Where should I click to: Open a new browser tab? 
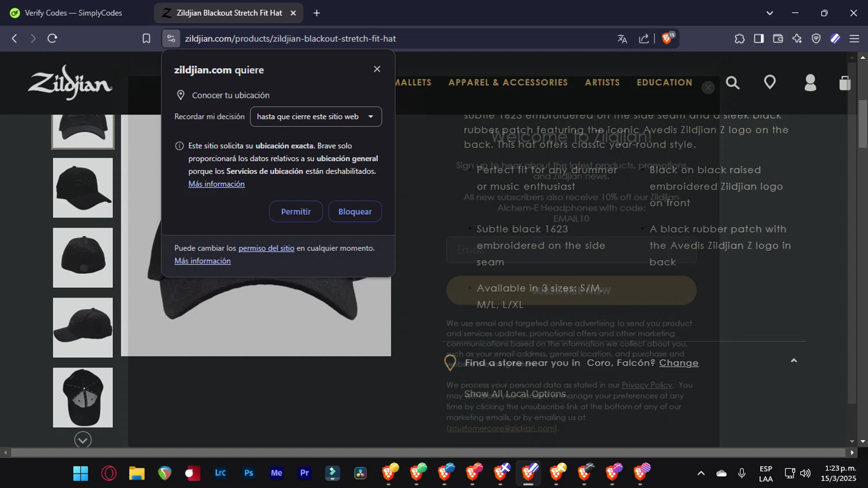coord(317,13)
